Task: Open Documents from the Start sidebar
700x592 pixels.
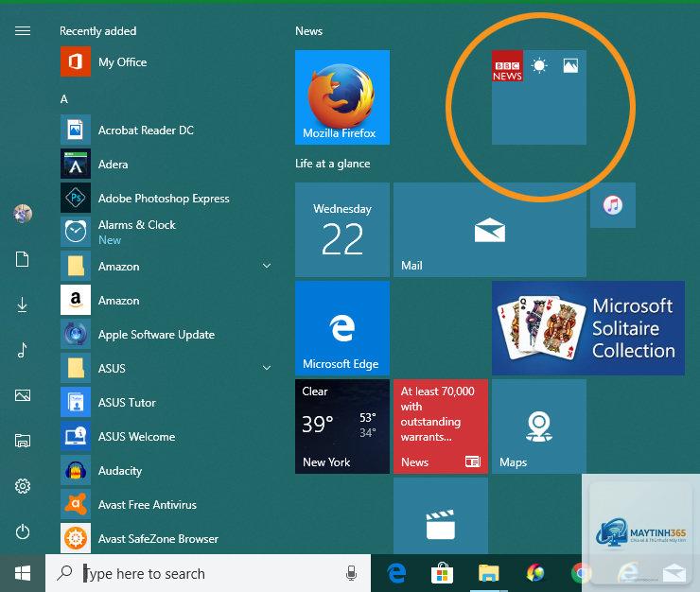Action: [23, 259]
